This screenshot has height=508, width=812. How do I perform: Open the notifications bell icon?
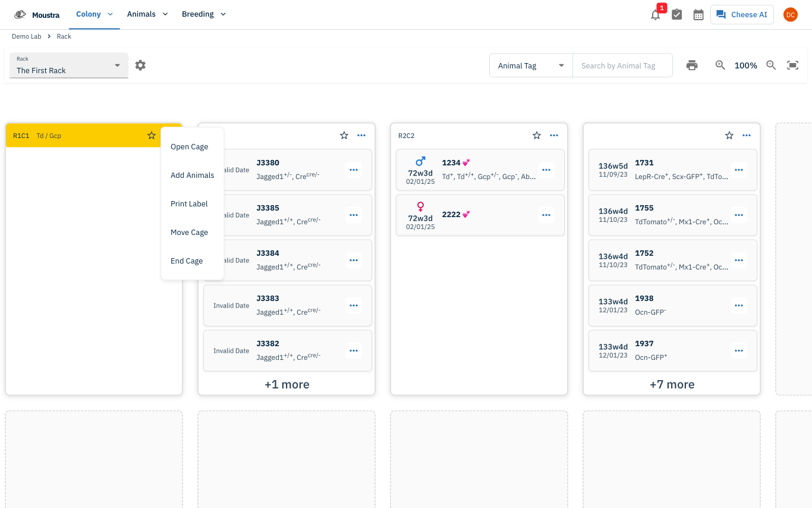point(655,15)
